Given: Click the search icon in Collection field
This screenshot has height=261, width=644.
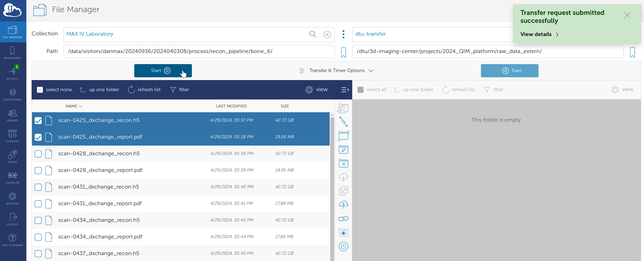Looking at the screenshot, I should [313, 34].
